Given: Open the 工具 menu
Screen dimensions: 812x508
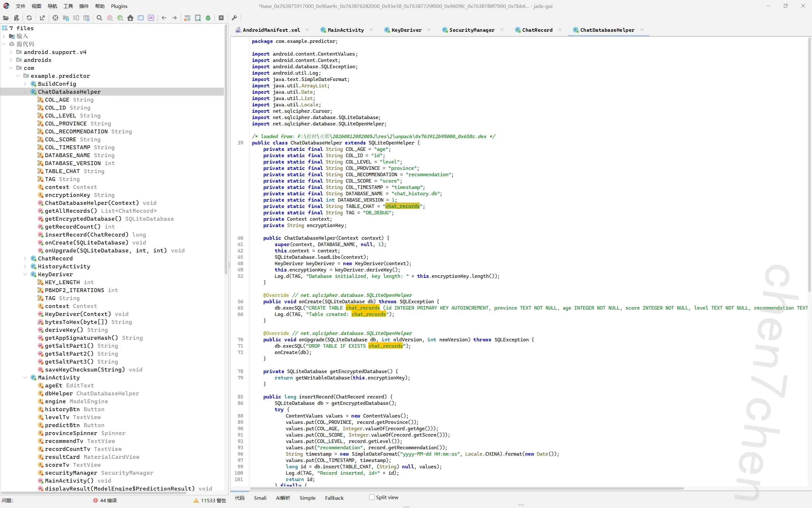Looking at the screenshot, I should pos(68,6).
